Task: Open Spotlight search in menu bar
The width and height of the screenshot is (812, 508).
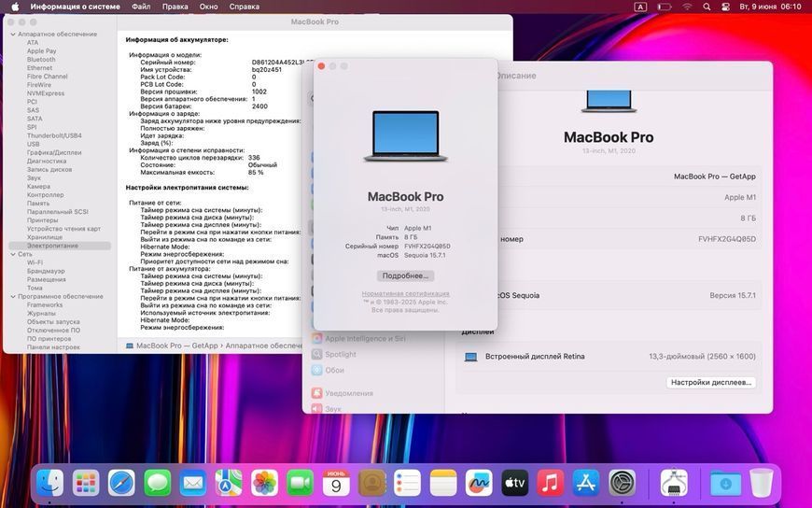Action: [x=707, y=7]
